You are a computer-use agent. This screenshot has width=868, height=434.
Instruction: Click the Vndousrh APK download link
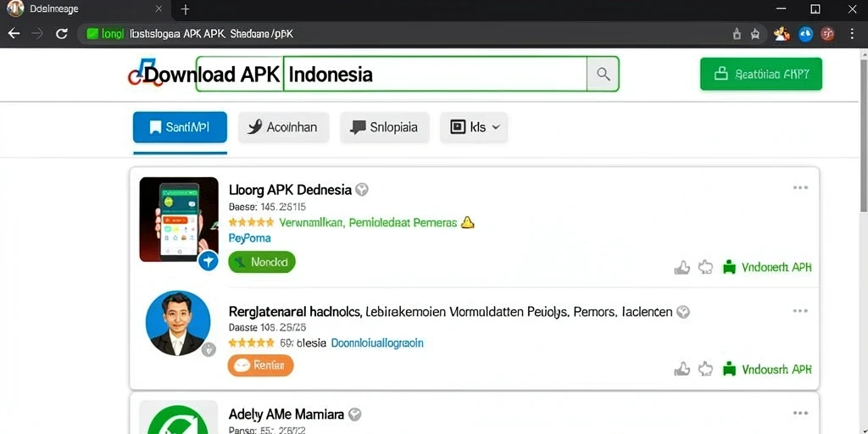point(767,370)
